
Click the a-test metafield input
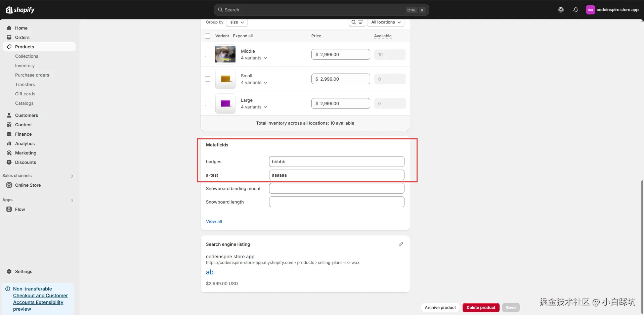[337, 175]
